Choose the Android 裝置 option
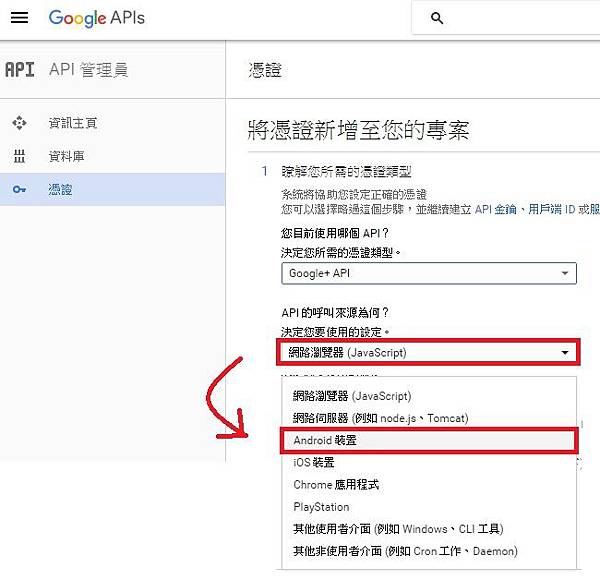This screenshot has width=600, height=580. click(x=429, y=440)
